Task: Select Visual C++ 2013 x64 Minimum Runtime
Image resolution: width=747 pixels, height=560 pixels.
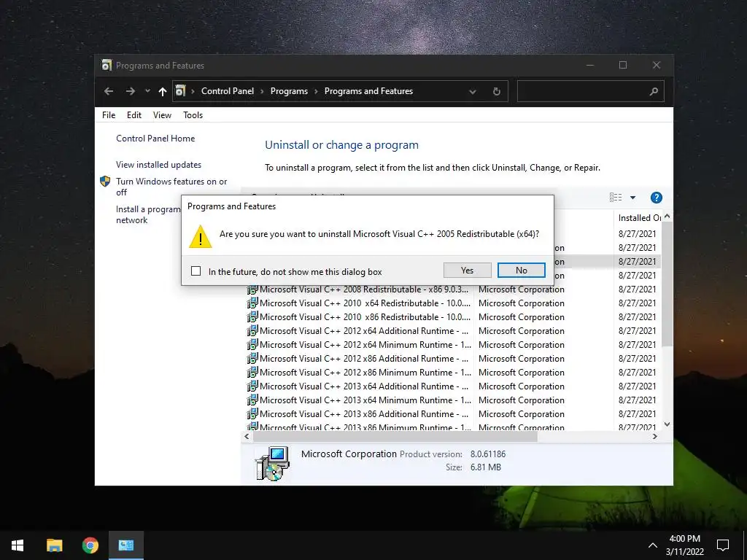Action: pos(453,400)
